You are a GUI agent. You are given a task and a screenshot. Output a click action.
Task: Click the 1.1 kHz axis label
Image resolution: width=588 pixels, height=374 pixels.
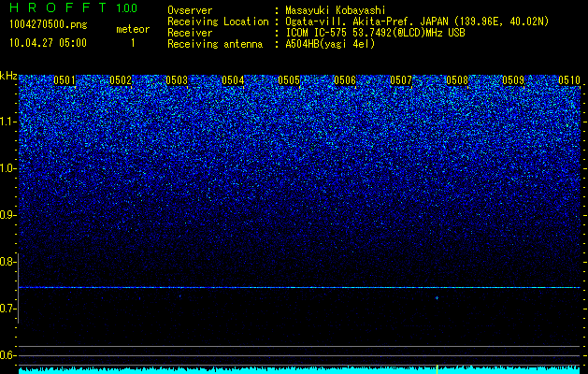click(x=7, y=122)
